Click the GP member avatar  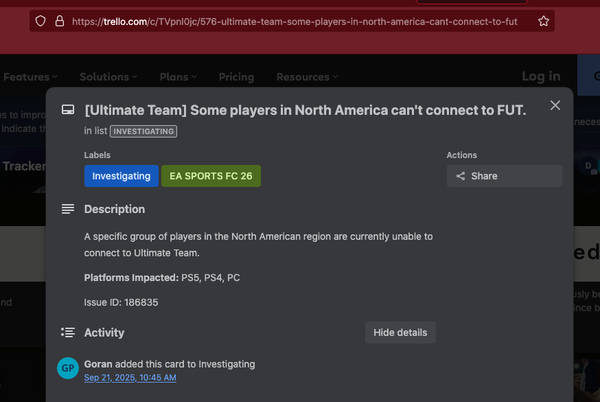pos(68,368)
